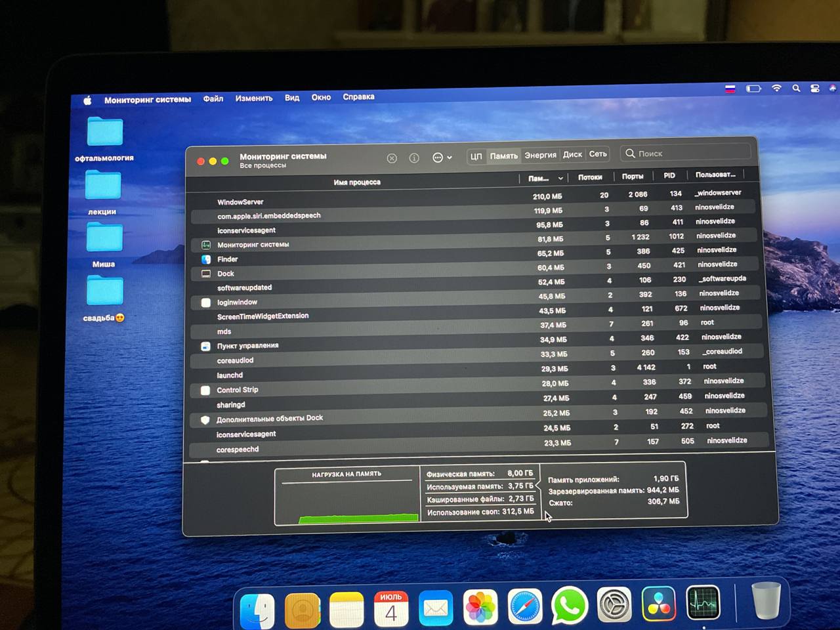840x630 pixels.
Task: Open the Apple menu
Action: click(x=87, y=100)
